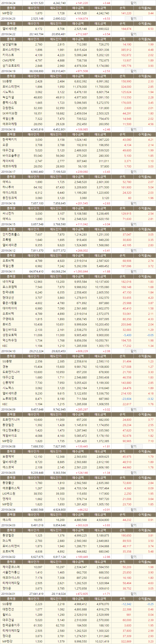The image size is (156, 644).
Task: Select the 노루페인트 row
Action: 78,399
